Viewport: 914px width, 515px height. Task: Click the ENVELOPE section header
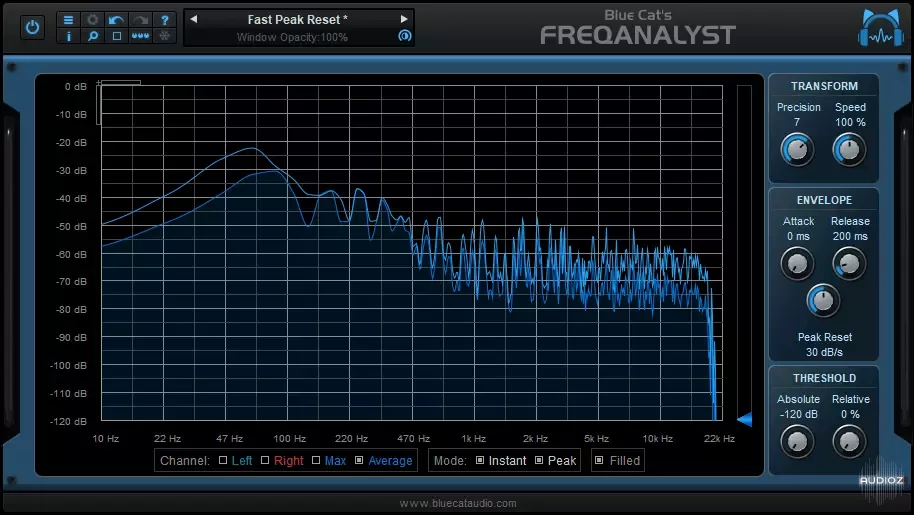tap(824, 200)
